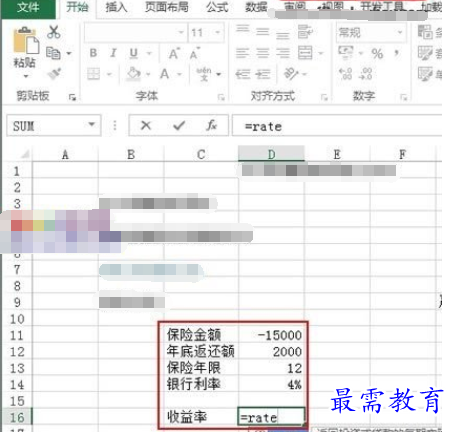Expand Name Box dropdown showing SUM
The width and height of the screenshot is (452, 432).
point(91,125)
